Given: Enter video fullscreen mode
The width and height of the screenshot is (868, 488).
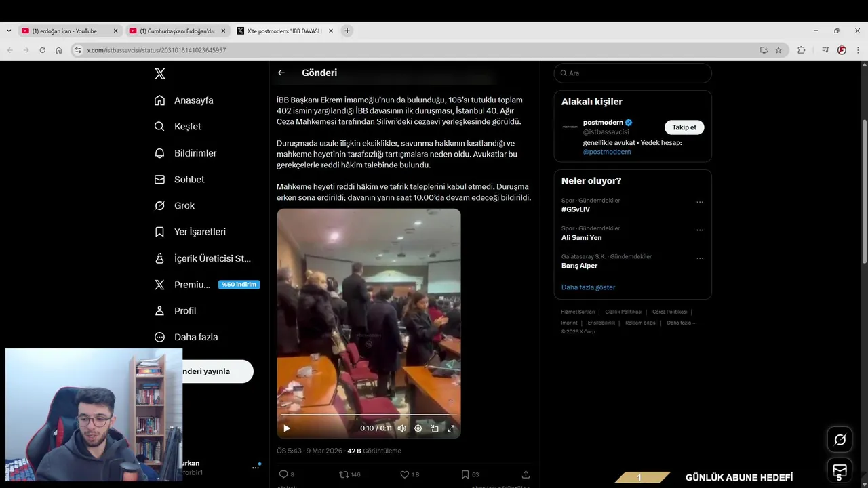Looking at the screenshot, I should 451,428.
